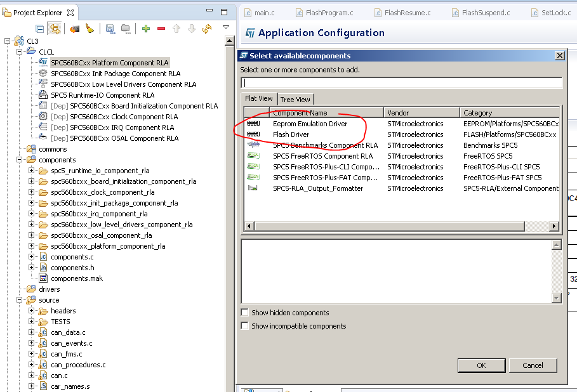Viewport: 577px width, 392px height.
Task: Sort by Category column header
Action: (510, 112)
